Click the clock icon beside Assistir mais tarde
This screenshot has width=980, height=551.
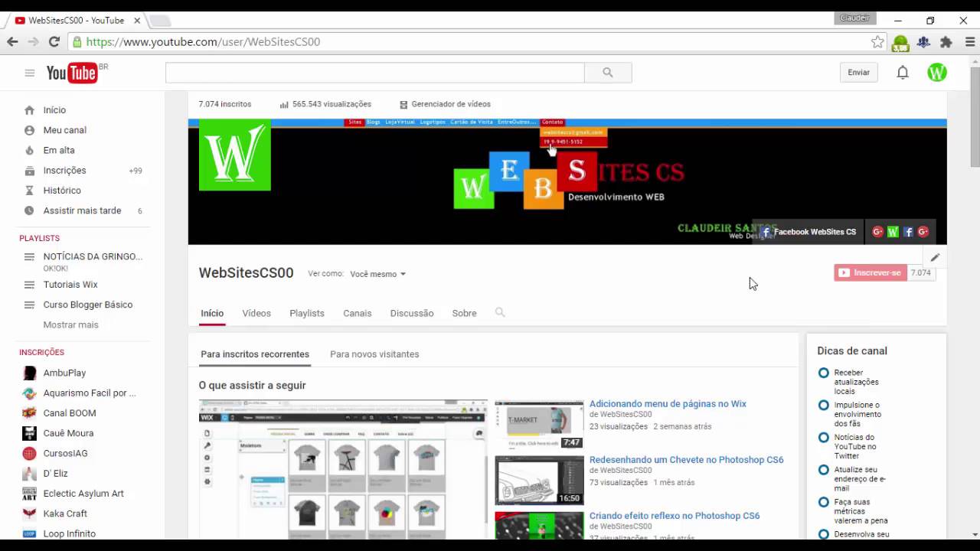point(29,210)
